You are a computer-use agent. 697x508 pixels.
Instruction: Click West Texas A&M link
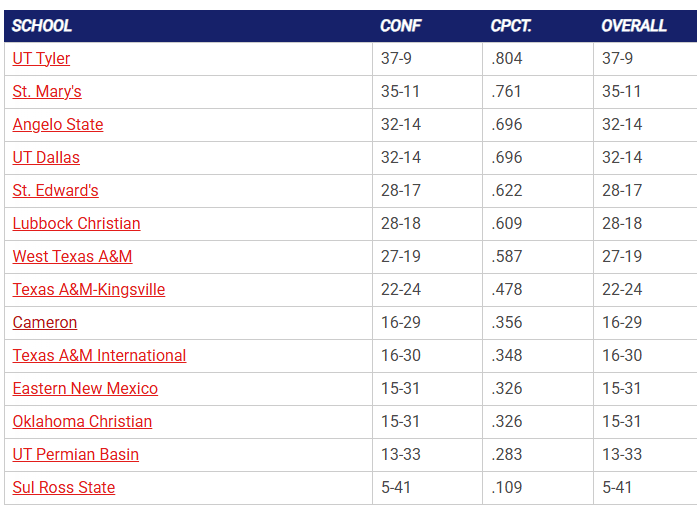point(72,257)
